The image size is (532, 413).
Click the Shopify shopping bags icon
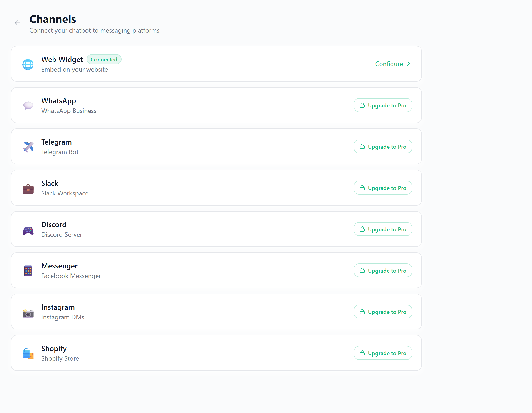28,354
